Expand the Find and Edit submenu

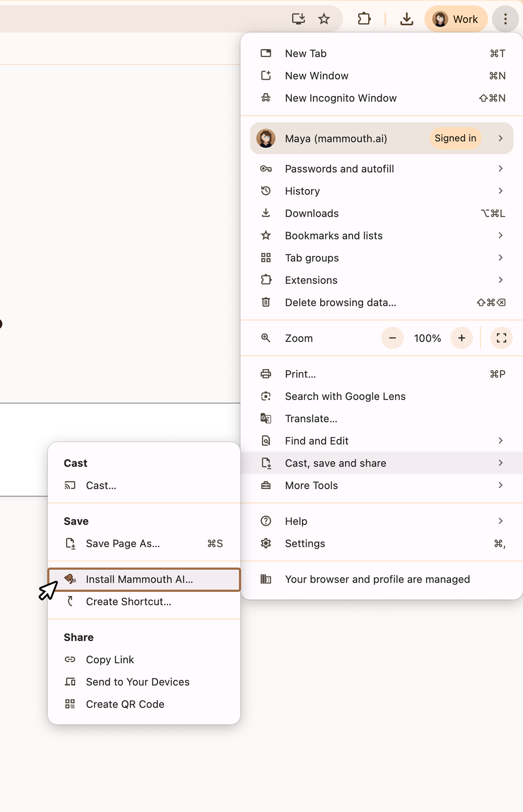click(381, 441)
